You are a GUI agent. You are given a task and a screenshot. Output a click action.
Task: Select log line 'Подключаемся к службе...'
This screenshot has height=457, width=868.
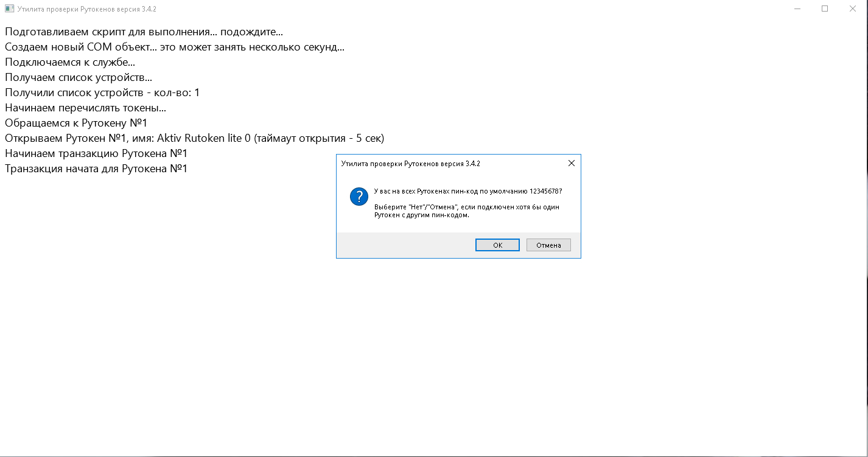tap(70, 62)
